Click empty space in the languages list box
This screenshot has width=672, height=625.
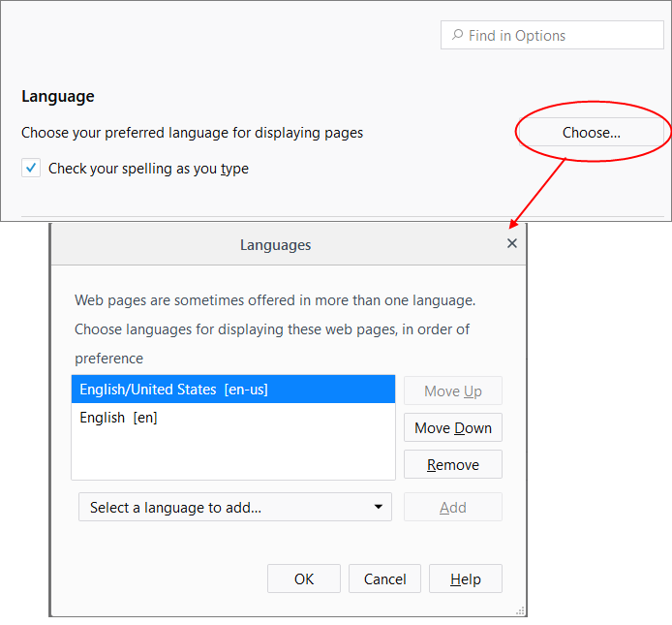point(233,454)
